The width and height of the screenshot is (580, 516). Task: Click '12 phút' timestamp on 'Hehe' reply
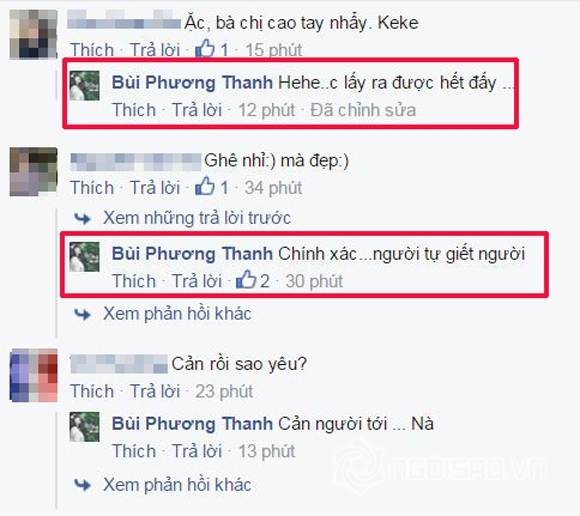click(x=267, y=110)
